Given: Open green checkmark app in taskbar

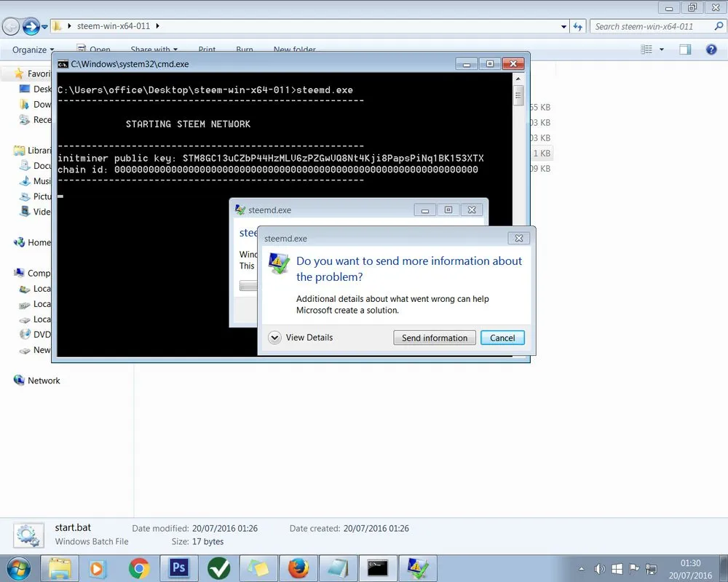Looking at the screenshot, I should point(218,568).
